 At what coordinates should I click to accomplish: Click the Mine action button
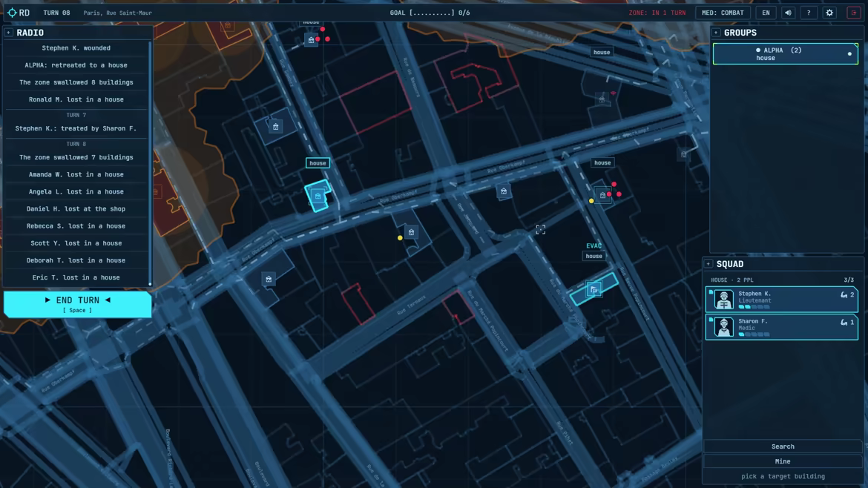783,461
